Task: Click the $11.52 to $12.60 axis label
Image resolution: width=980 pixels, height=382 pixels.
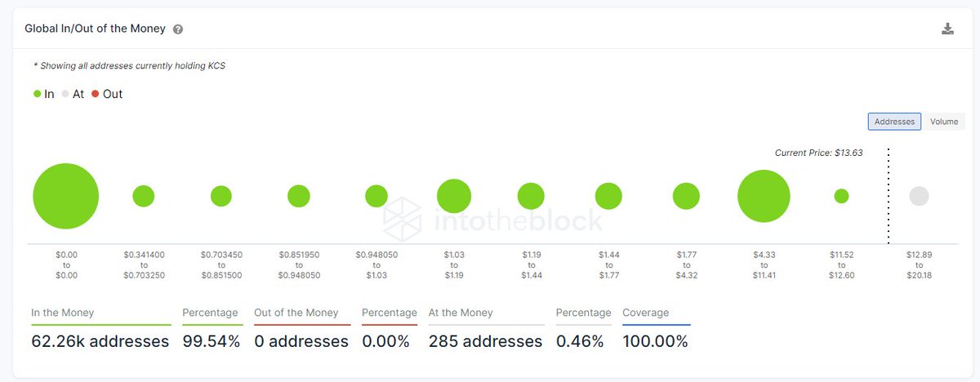Action: pos(841,265)
